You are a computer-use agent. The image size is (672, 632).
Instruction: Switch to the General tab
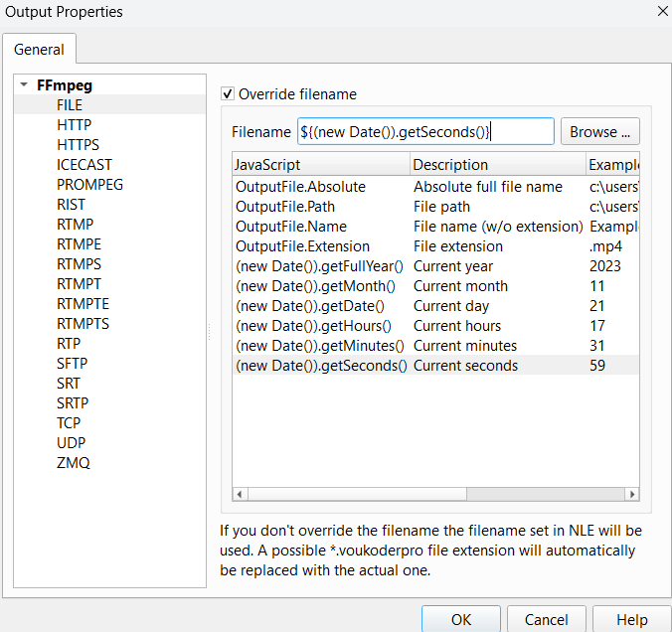click(39, 49)
